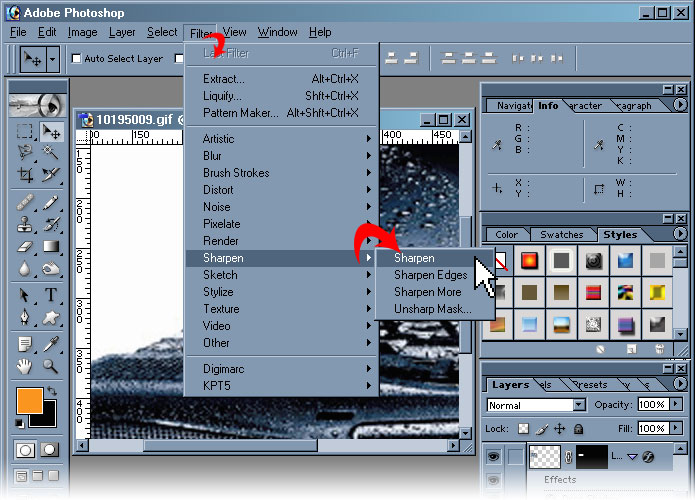Select the Dodge tool

click(51, 269)
